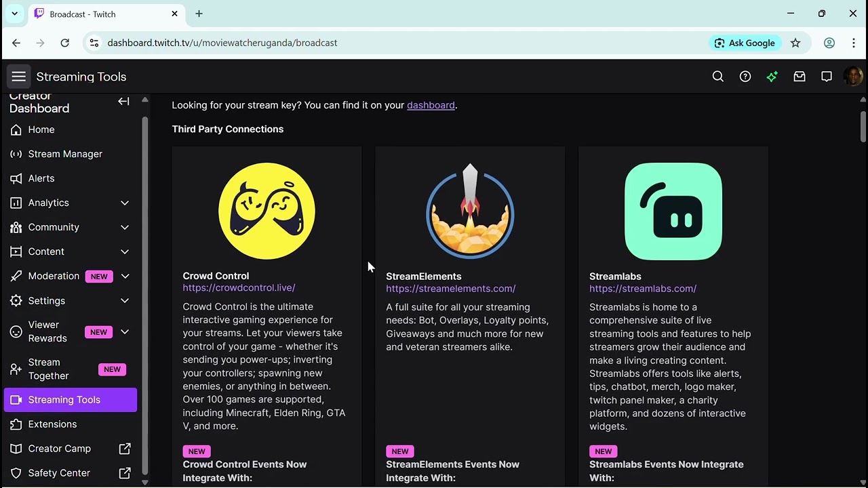868x488 pixels.
Task: Expand the Content submenu chevron
Action: coord(125,251)
